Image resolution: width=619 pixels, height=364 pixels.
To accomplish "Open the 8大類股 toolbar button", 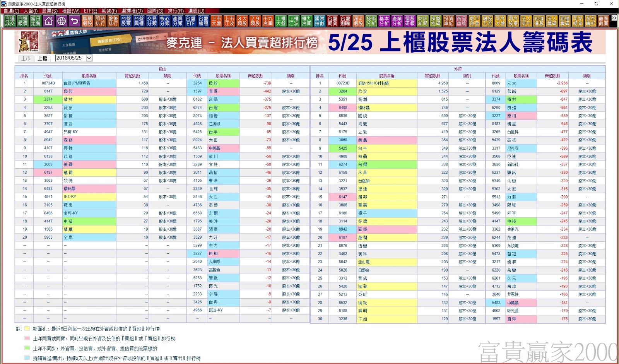I will (x=242, y=21).
